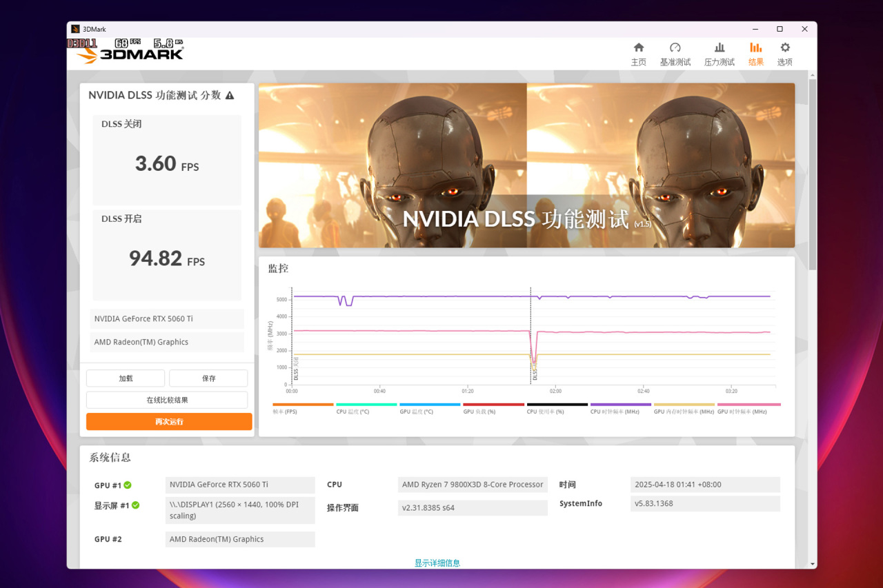Open 在线比较结果 online comparison
Viewport: 883px width, 588px height.
point(167,400)
